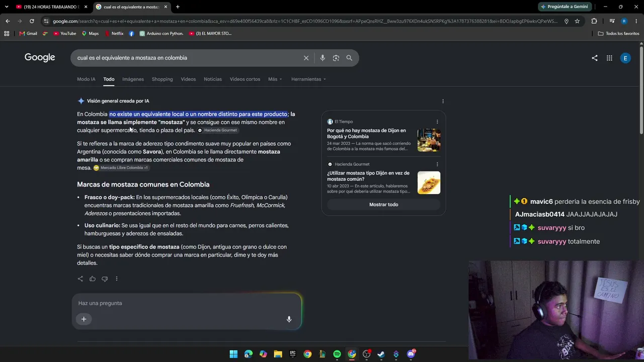Launch Discord from the taskbar

(411, 354)
